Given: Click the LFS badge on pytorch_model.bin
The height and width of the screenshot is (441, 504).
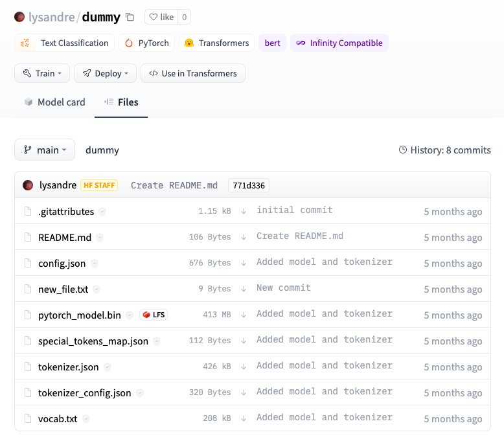Looking at the screenshot, I should coord(154,315).
